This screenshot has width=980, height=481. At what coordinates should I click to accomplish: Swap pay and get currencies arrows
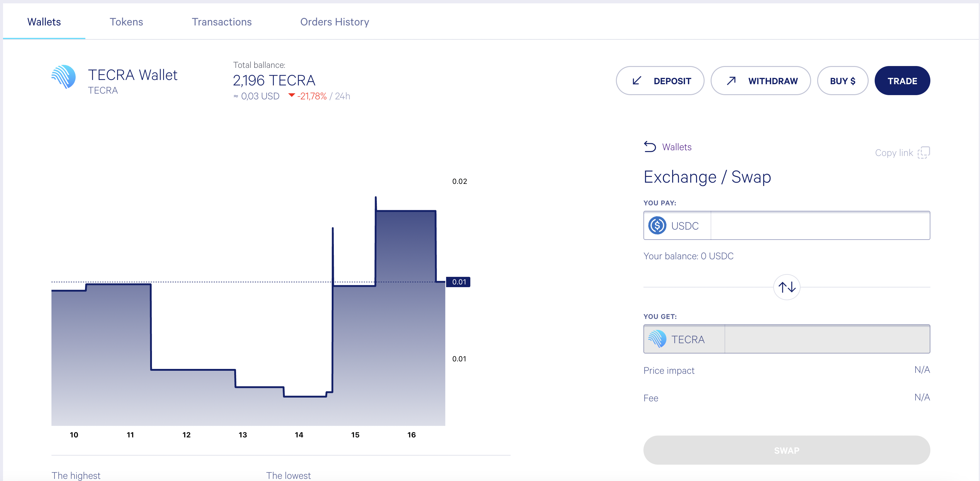point(787,287)
